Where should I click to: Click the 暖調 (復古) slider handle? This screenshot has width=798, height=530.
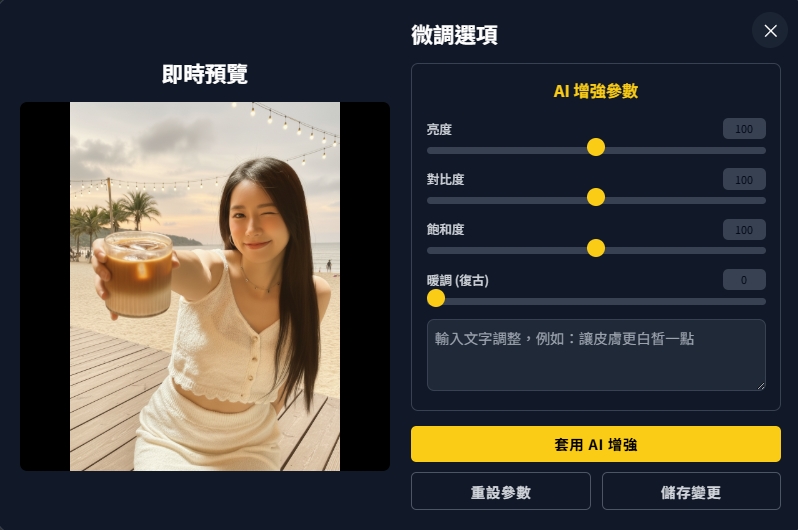[x=436, y=298]
